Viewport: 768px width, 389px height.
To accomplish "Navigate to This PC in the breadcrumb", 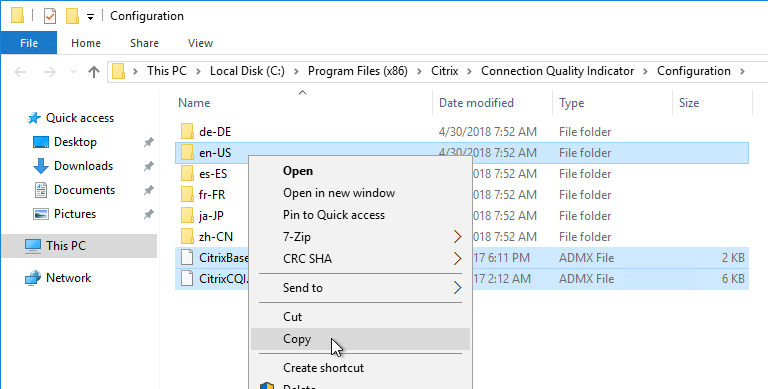I will (x=167, y=71).
